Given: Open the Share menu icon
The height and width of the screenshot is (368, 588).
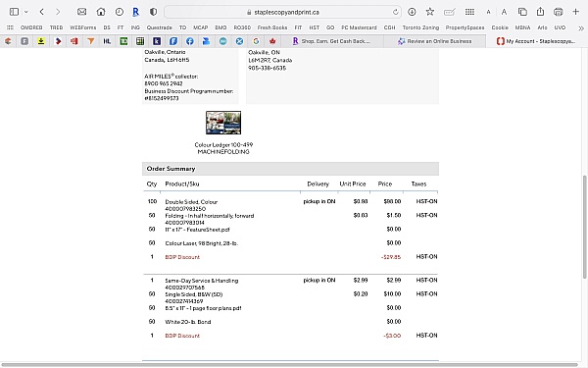Looking at the screenshot, I should [x=540, y=12].
